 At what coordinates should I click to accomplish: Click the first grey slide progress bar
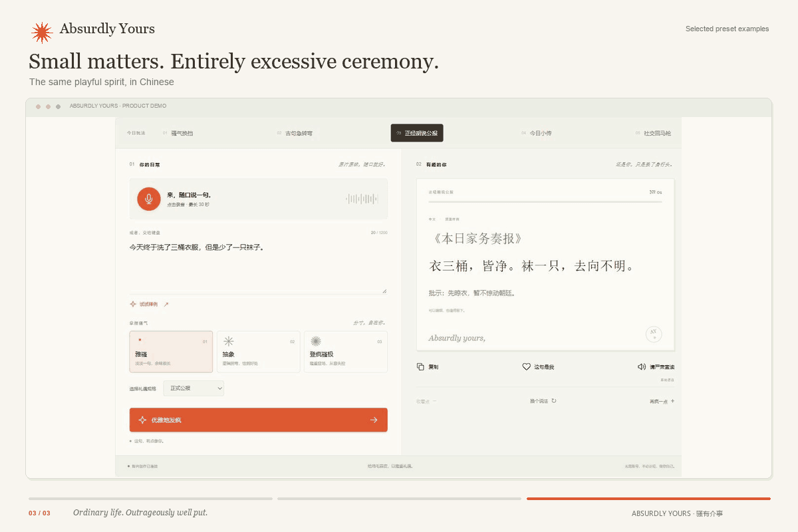click(150, 498)
